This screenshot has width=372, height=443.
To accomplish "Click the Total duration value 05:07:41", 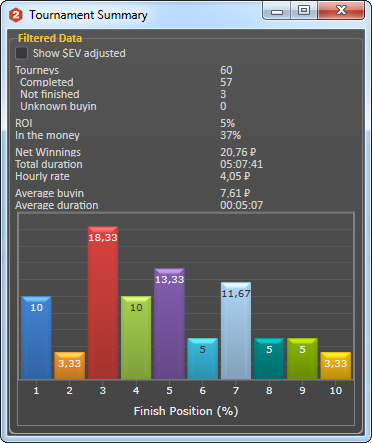I will 242,164.
